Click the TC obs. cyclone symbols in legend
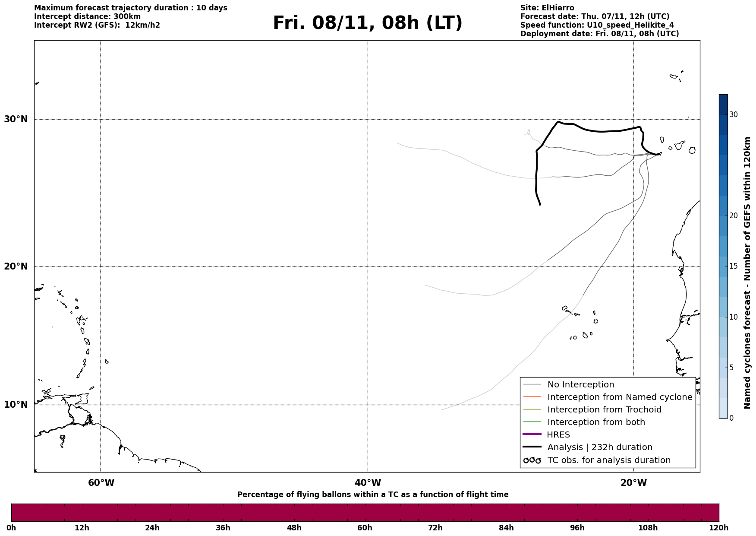The width and height of the screenshot is (756, 536). coord(532,460)
